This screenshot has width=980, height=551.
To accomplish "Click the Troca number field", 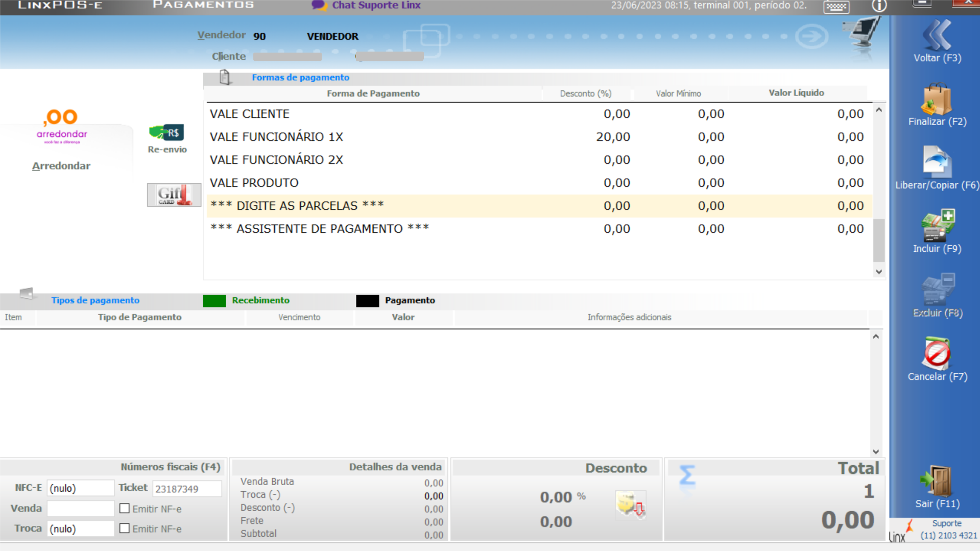I will tap(80, 529).
